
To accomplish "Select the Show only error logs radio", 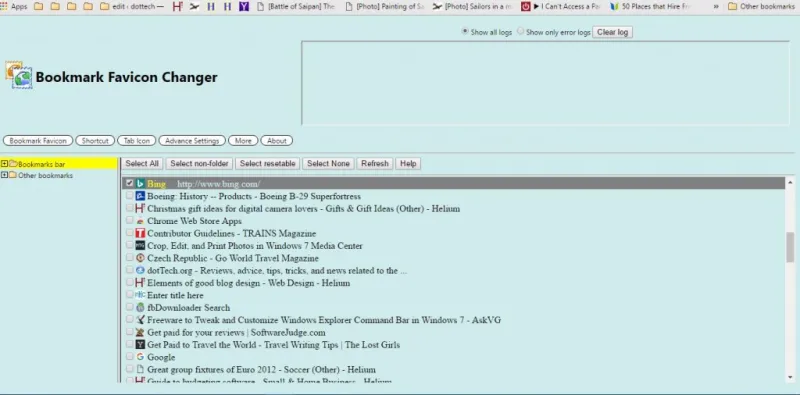I will (520, 31).
